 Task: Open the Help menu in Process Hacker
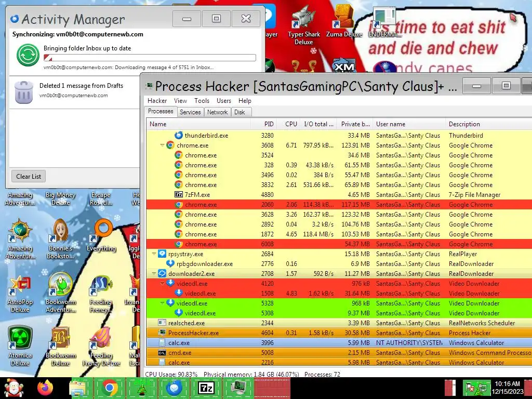pos(245,101)
